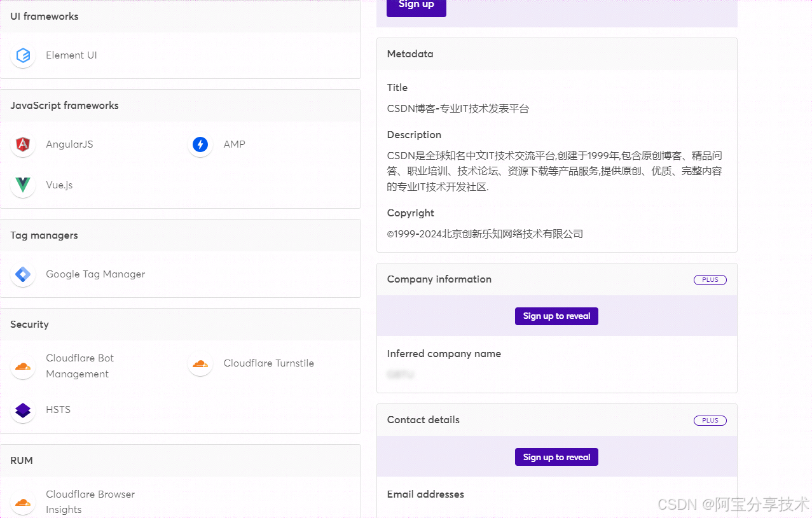Viewport: 812px width, 518px height.
Task: Click the Element UI icon
Action: (24, 55)
